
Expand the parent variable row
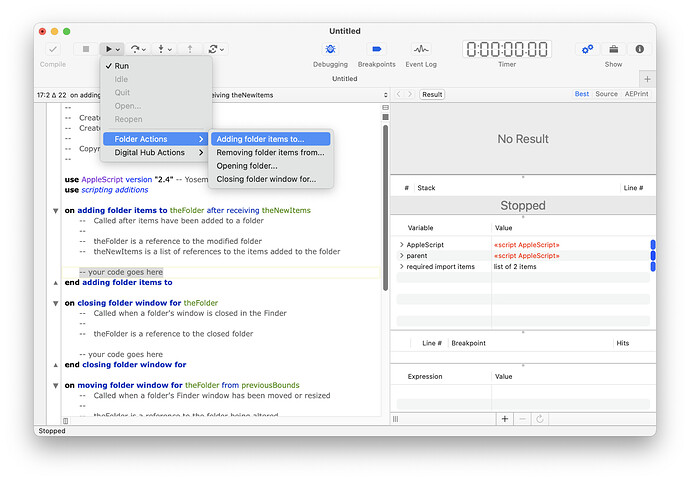(401, 256)
